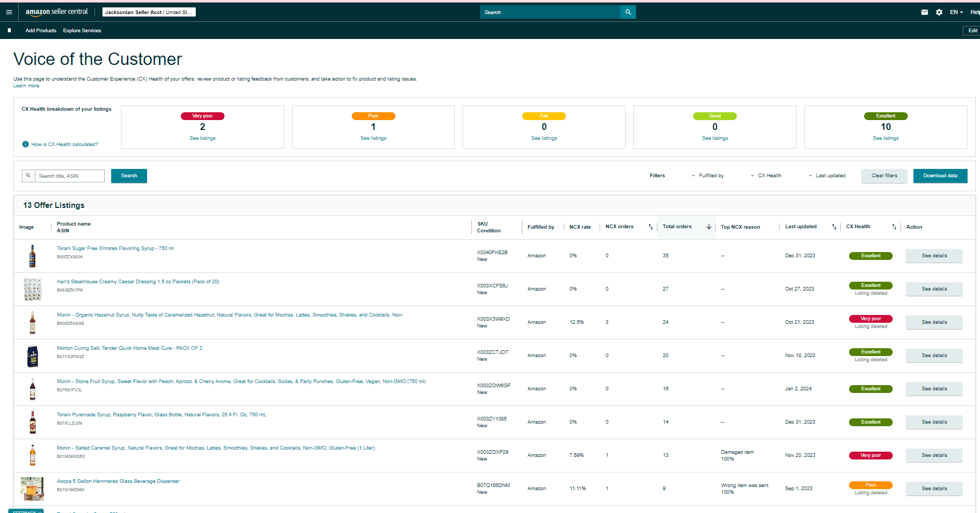See listings under Very poor
Screen dimensions: 980x513
pyautogui.click(x=203, y=138)
